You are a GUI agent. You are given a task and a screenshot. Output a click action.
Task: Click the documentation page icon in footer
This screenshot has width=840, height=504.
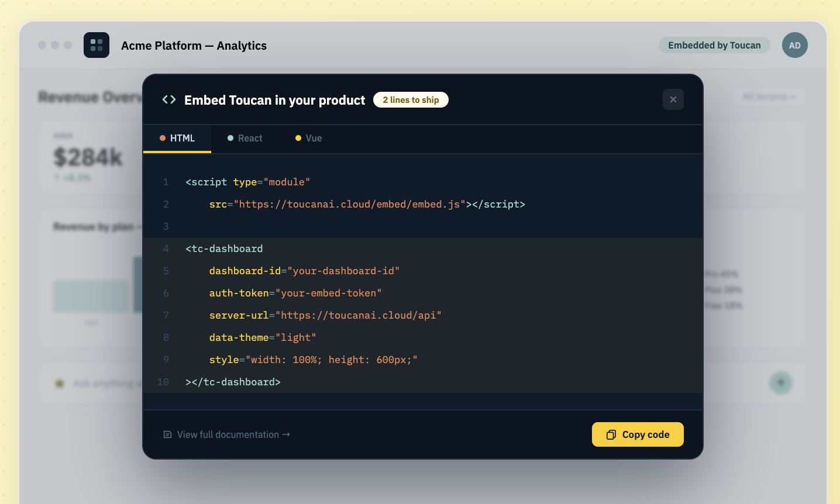coord(167,434)
